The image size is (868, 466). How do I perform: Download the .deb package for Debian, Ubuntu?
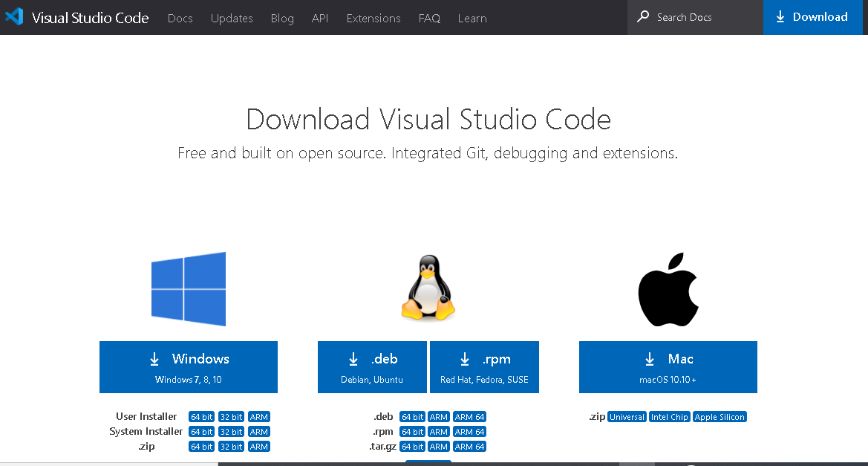tap(371, 366)
